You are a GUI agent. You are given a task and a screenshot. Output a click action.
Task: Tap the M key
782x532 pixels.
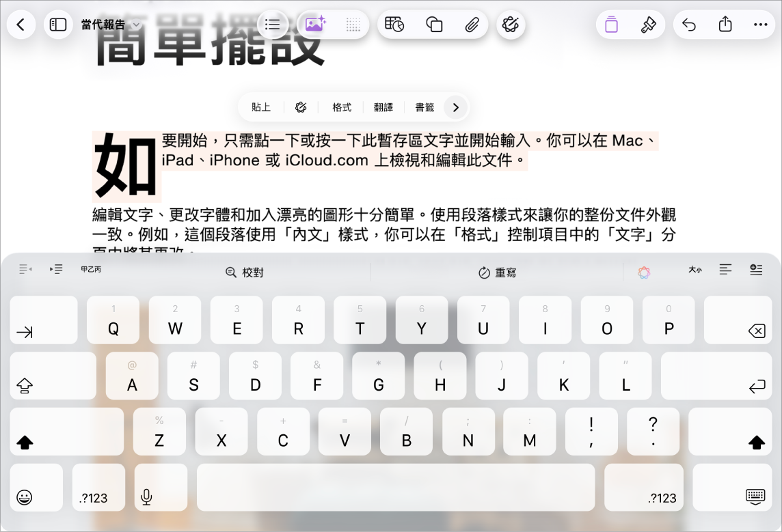[530, 432]
